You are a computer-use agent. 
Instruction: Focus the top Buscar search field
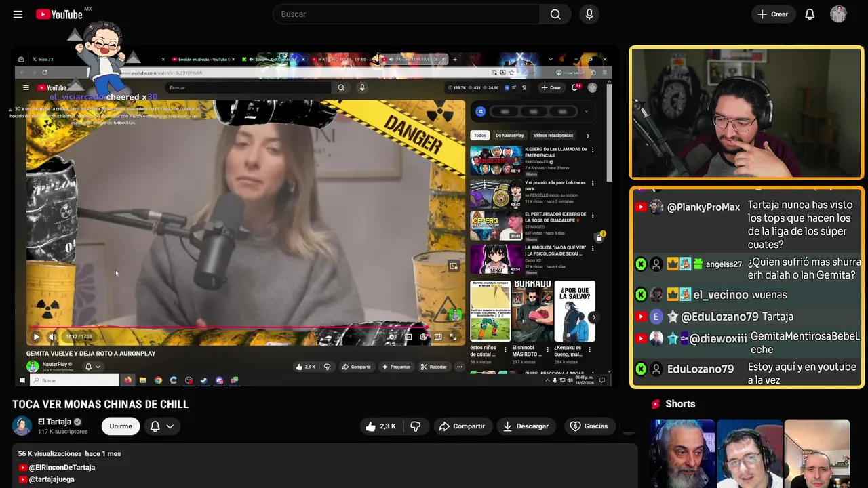406,14
